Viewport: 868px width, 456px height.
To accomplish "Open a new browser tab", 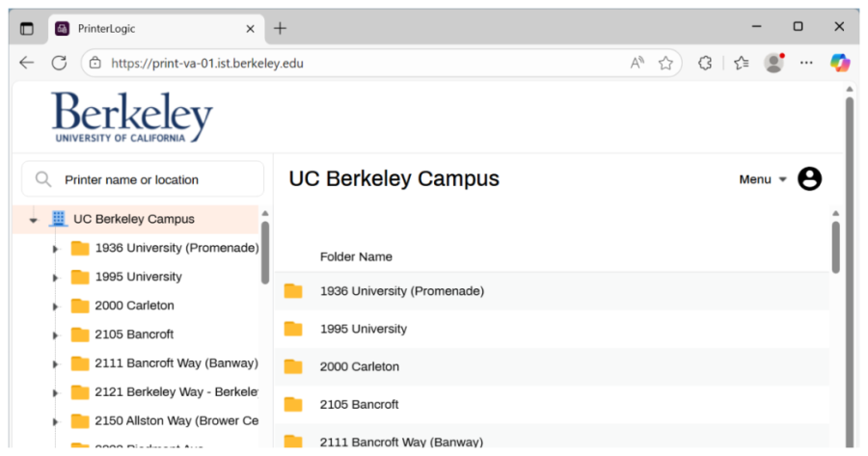I will (x=280, y=28).
